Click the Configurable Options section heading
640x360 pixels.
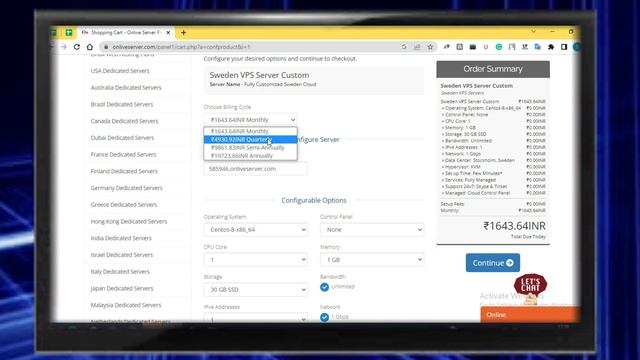point(314,200)
